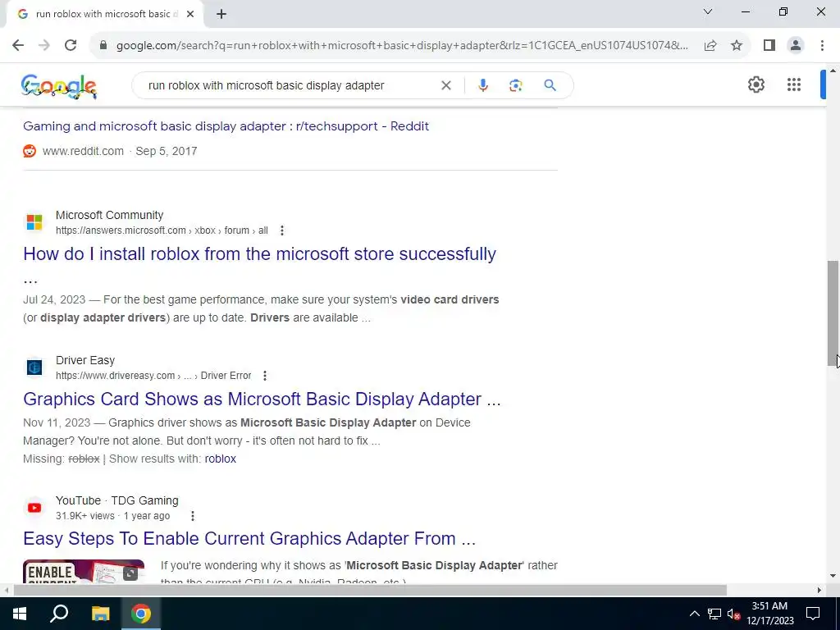Click the scroll right arrow
840x630 pixels.
(819, 591)
